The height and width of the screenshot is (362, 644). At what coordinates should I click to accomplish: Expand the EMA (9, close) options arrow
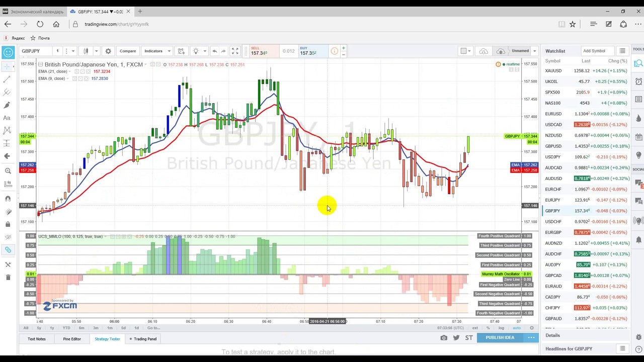[x=67, y=78]
